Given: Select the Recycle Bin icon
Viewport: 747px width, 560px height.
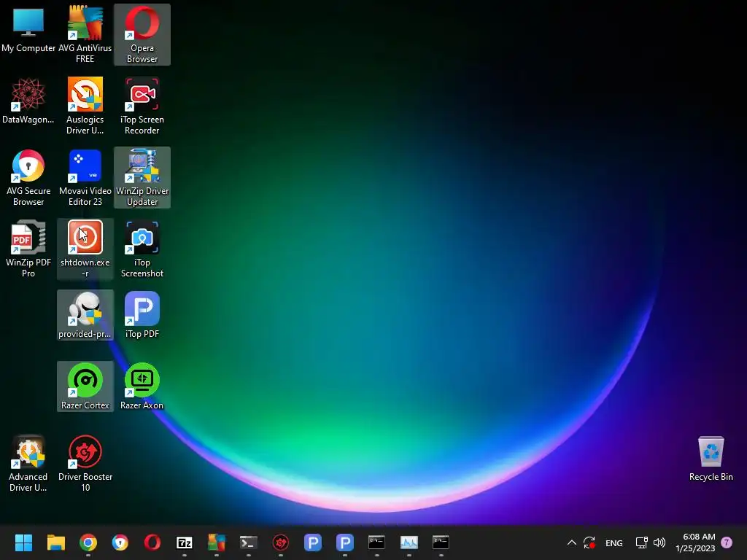Looking at the screenshot, I should pos(711,458).
